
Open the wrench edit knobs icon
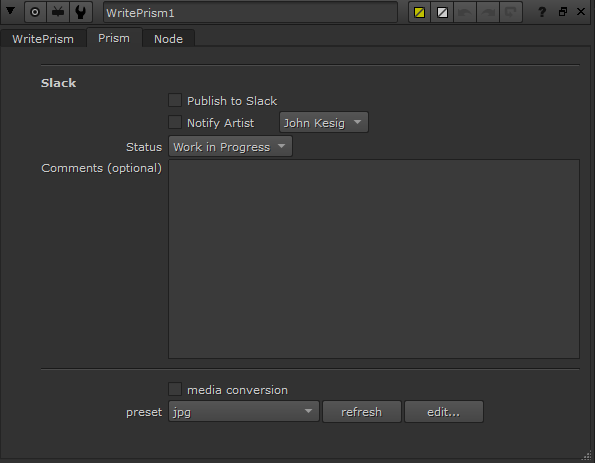pos(80,12)
